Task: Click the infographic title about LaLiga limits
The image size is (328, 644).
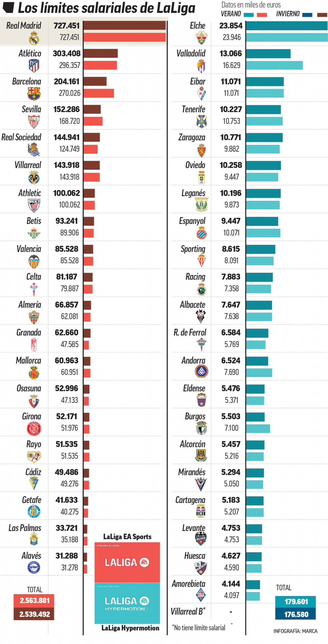Action: pos(106,8)
